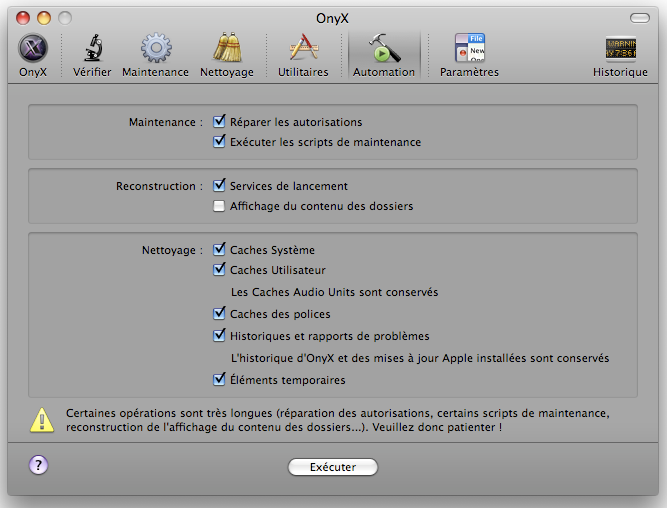The width and height of the screenshot is (667, 508).
Task: Toggle toolbar with the pill button
Action: click(639, 18)
